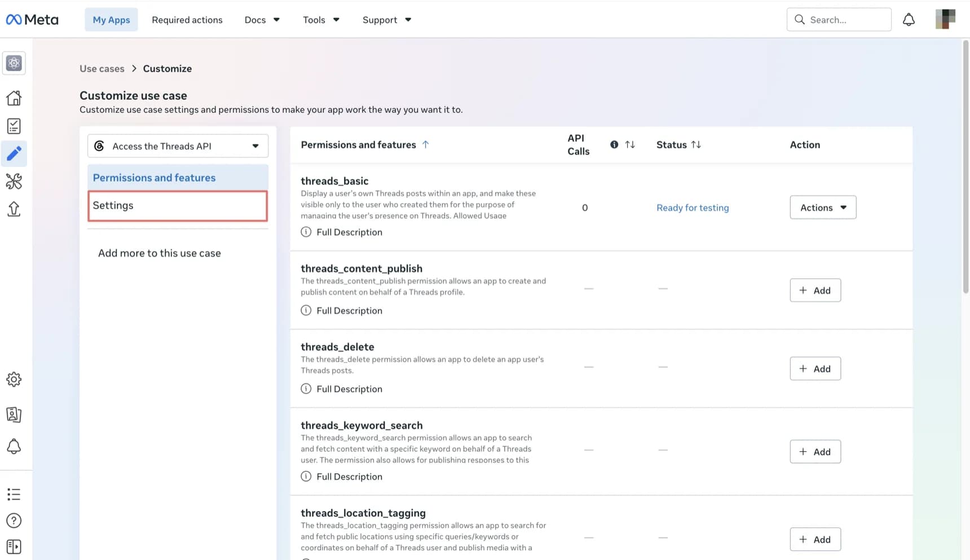
Task: Open the list icon in the sidebar
Action: tap(14, 495)
